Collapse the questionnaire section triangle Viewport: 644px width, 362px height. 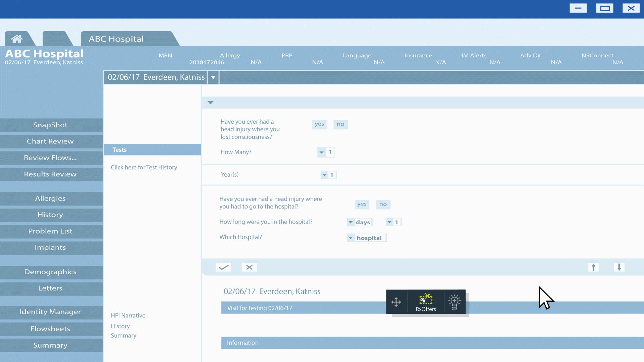pyautogui.click(x=211, y=103)
